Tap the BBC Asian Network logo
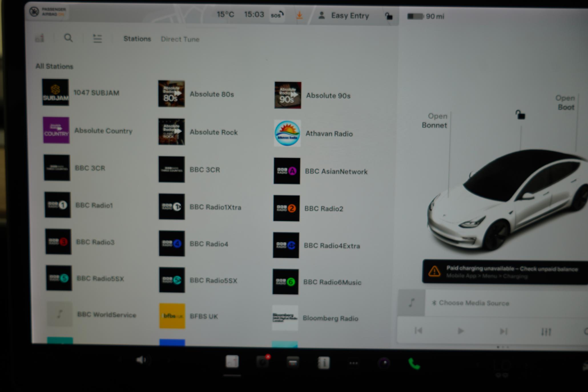 point(287,171)
